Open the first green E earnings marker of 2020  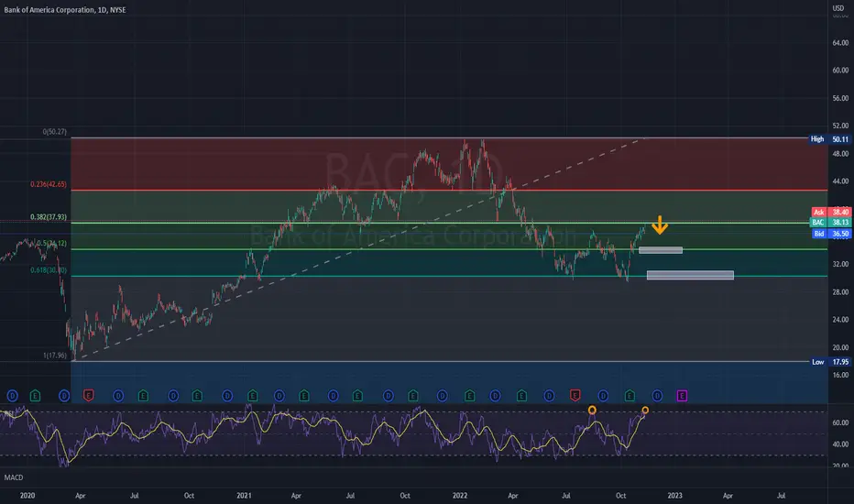point(35,396)
